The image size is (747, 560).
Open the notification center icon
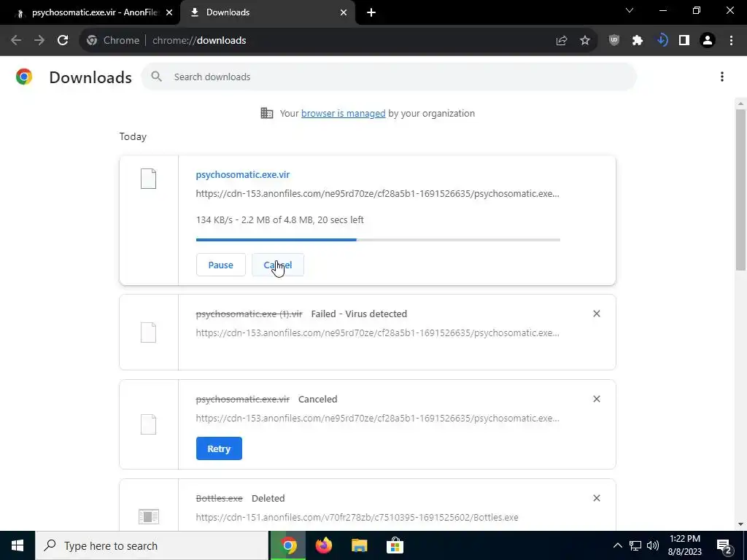tap(724, 545)
